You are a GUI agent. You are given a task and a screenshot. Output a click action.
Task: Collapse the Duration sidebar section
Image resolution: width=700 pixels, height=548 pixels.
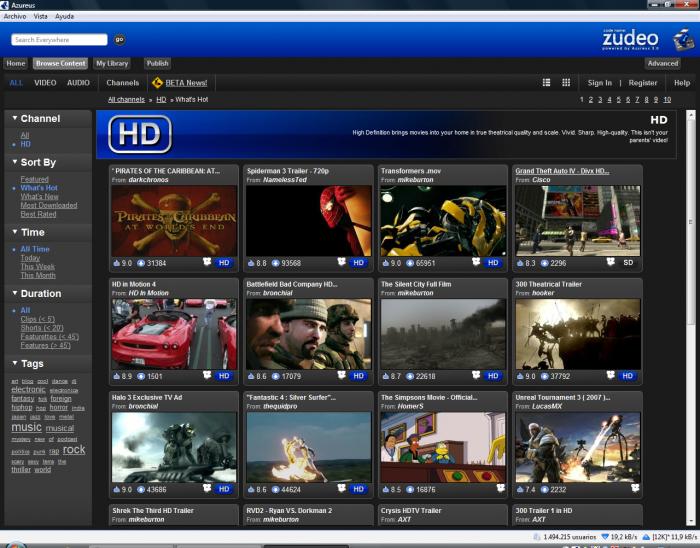[x=15, y=293]
